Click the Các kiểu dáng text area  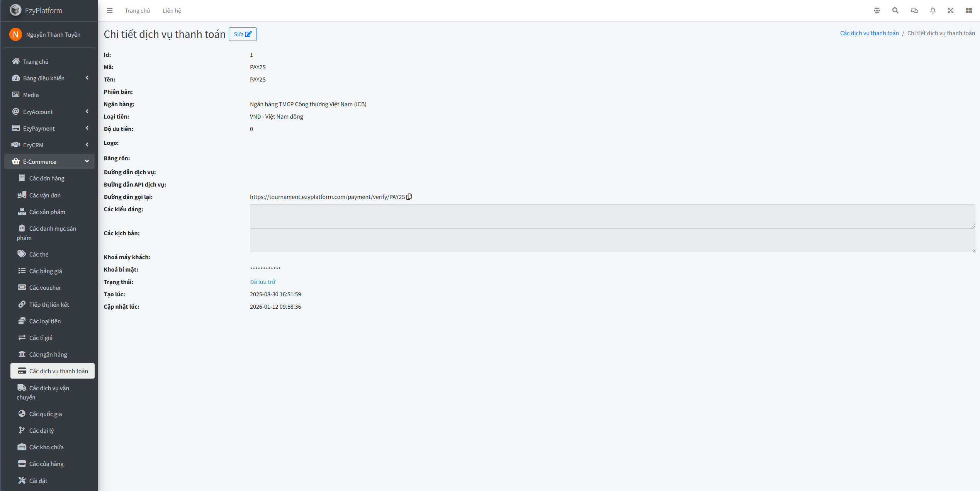612,216
